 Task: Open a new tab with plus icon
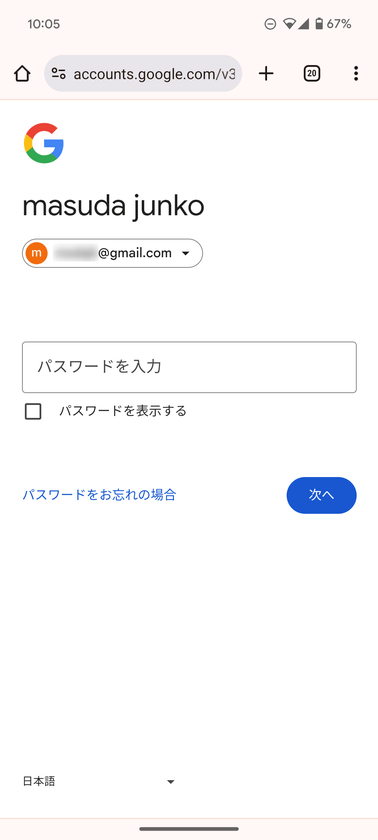click(266, 74)
